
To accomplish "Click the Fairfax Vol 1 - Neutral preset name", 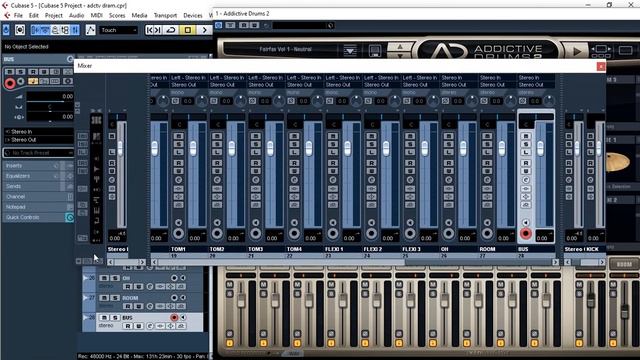I will pos(285,49).
